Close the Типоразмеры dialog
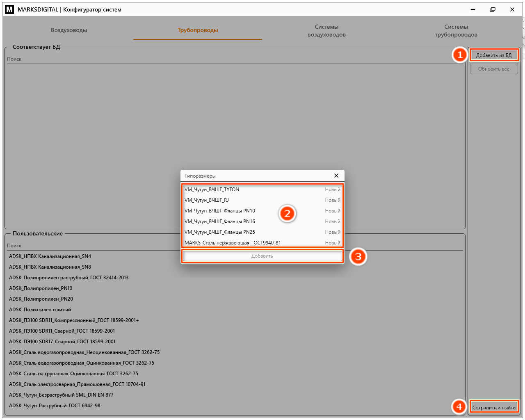The height and width of the screenshot is (420, 525). pyautogui.click(x=336, y=176)
